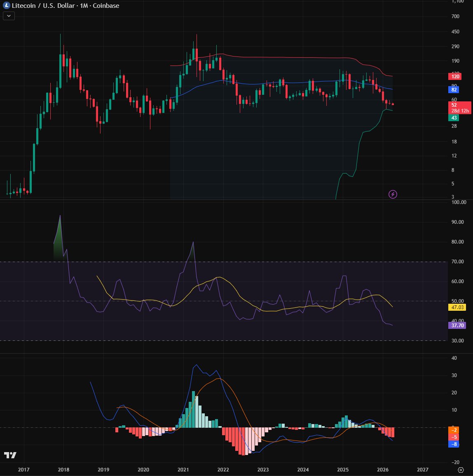473x476 pixels.
Task: Click the "2022" year on time axis
Action: tap(223, 470)
